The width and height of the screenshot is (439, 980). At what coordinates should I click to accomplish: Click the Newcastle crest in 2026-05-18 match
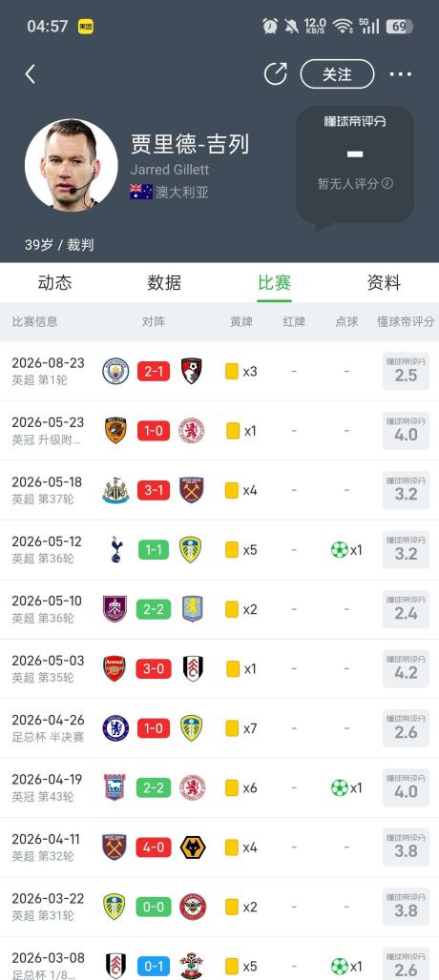point(115,490)
